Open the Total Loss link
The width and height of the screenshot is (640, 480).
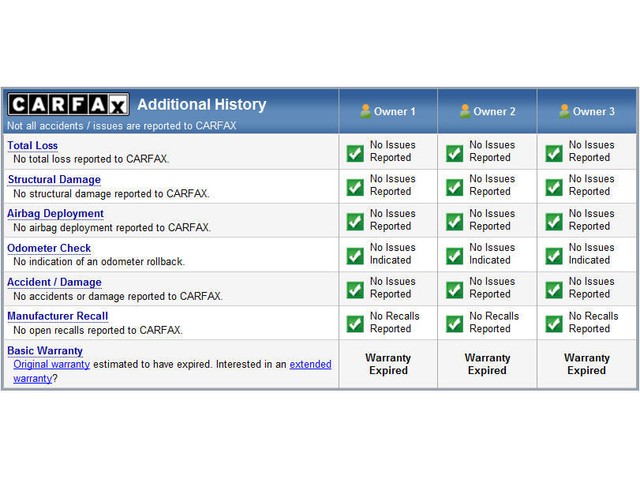[32, 146]
